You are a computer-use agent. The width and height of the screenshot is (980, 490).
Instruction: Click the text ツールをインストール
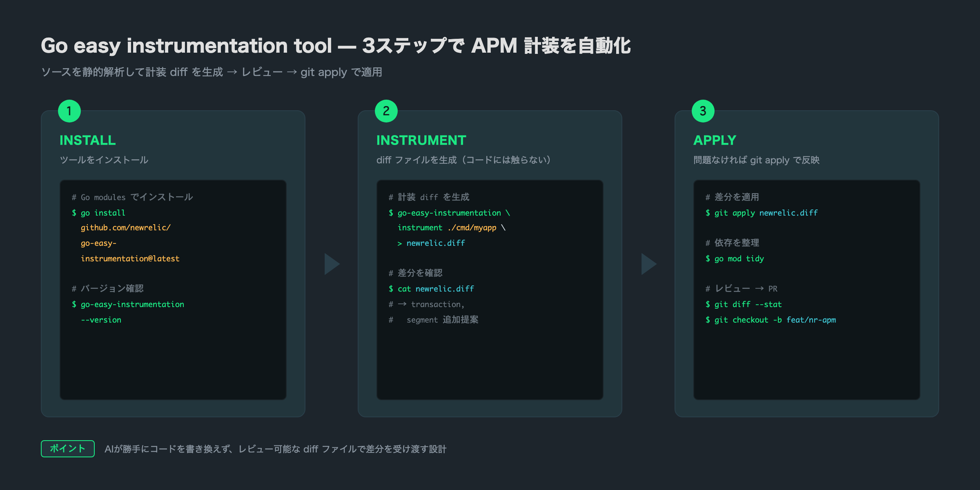[x=104, y=160]
